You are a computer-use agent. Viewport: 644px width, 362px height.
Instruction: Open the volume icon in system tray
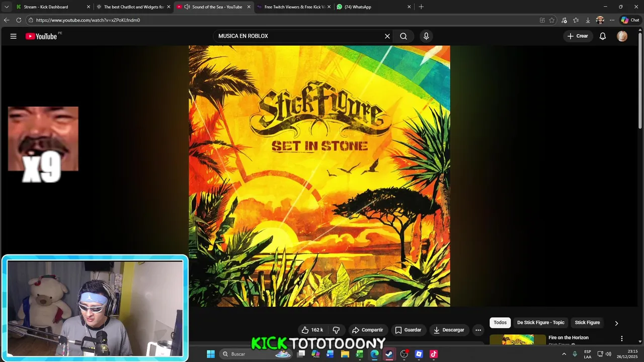[x=608, y=354]
